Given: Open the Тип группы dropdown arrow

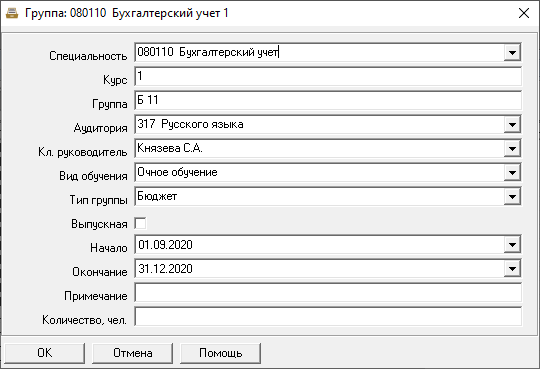Looking at the screenshot, I should pyautogui.click(x=512, y=197).
